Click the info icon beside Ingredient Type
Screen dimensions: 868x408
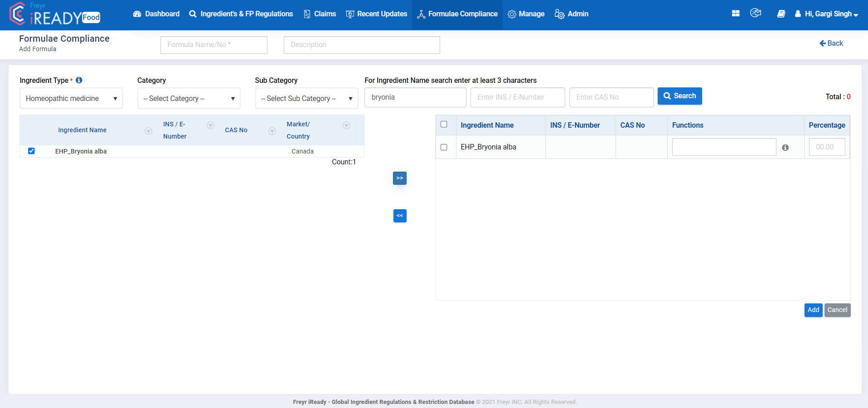click(x=79, y=80)
